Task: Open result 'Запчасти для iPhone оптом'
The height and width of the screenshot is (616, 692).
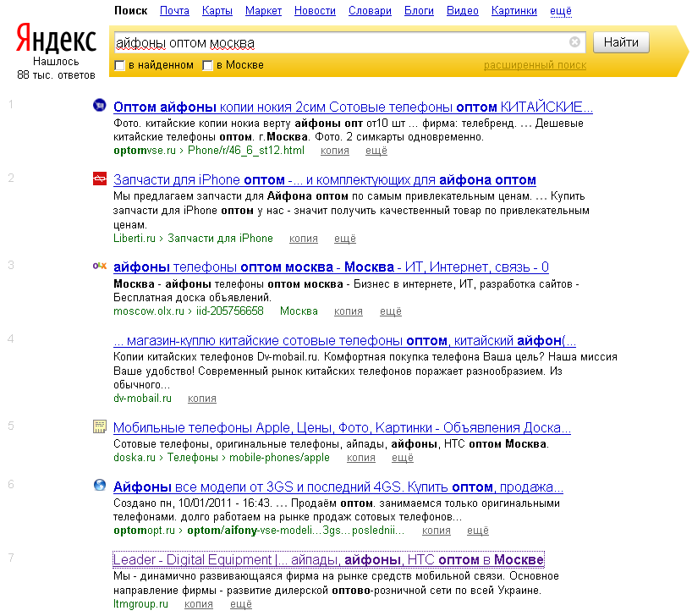Action: [x=324, y=179]
